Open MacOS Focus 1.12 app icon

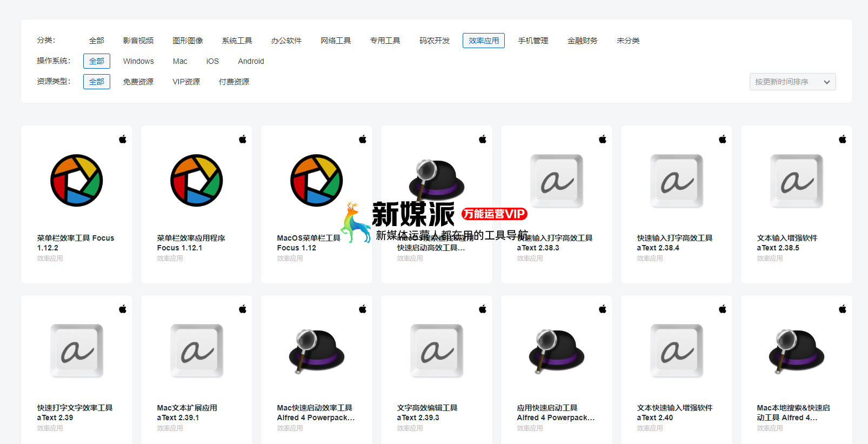pyautogui.click(x=317, y=181)
